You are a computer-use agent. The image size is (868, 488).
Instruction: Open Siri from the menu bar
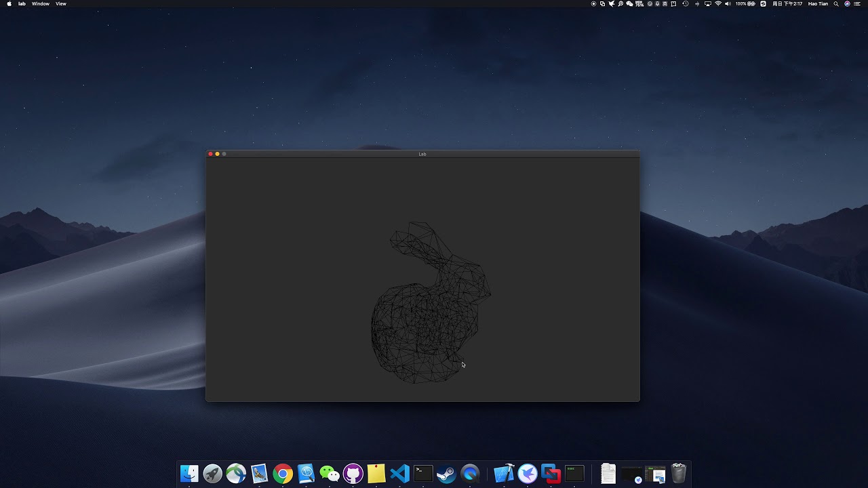[x=847, y=3]
